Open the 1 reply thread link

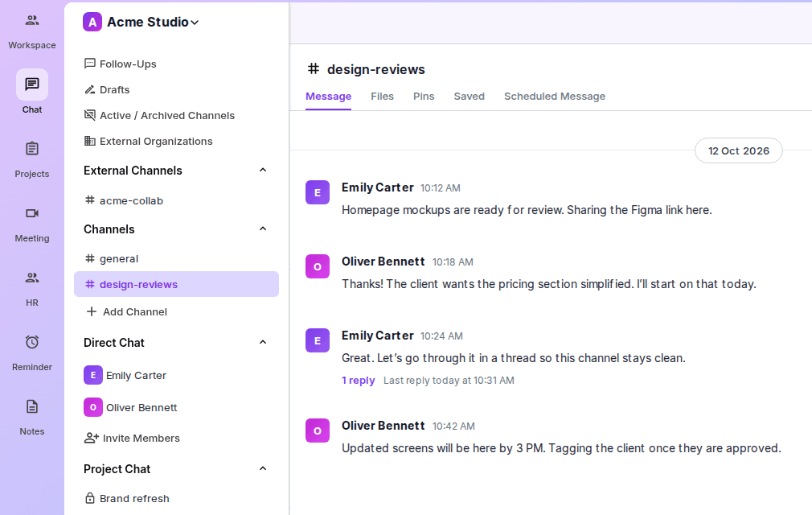(x=359, y=381)
